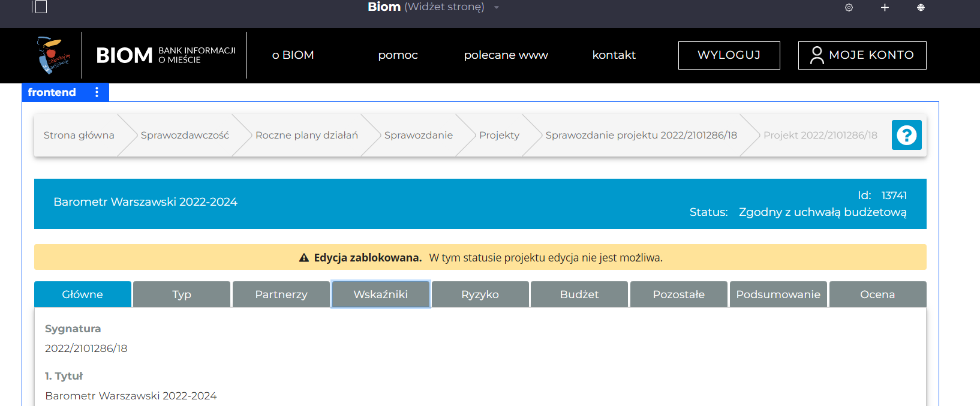Expand the Biom page title dropdown arrow
The width and height of the screenshot is (980, 406).
coord(497,8)
